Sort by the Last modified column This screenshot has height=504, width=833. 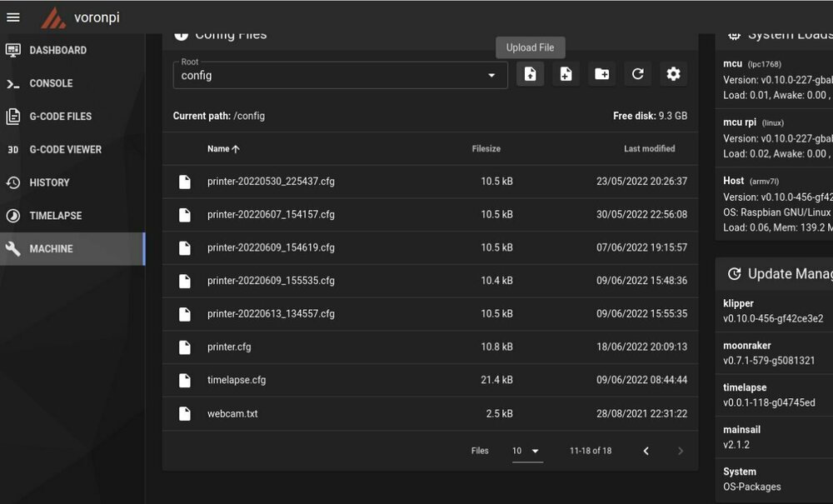click(649, 149)
